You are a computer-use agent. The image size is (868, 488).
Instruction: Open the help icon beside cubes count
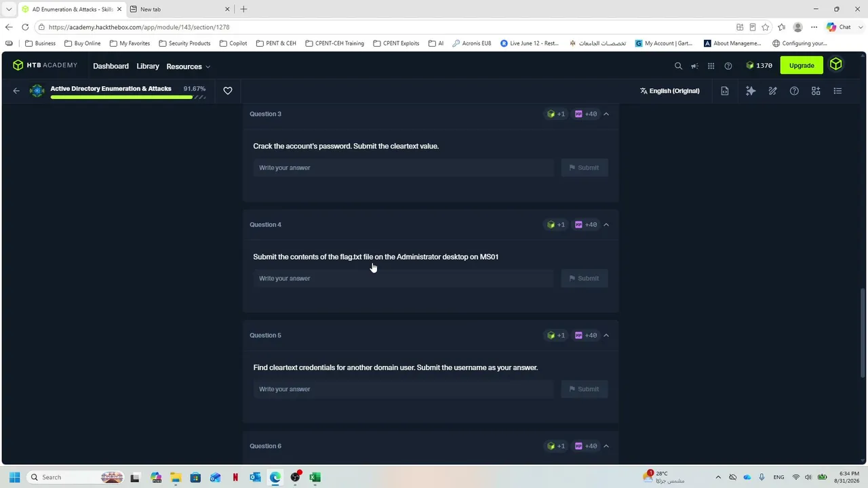pos(728,66)
